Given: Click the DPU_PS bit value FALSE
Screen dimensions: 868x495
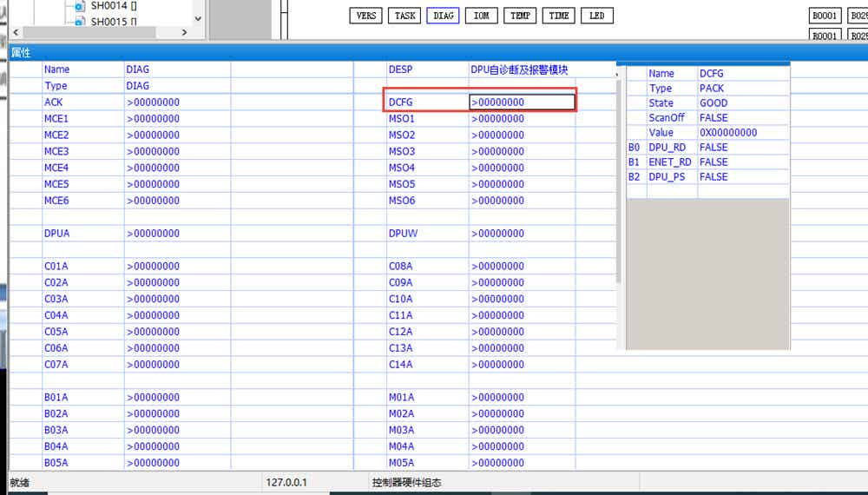Looking at the screenshot, I should pos(713,176).
